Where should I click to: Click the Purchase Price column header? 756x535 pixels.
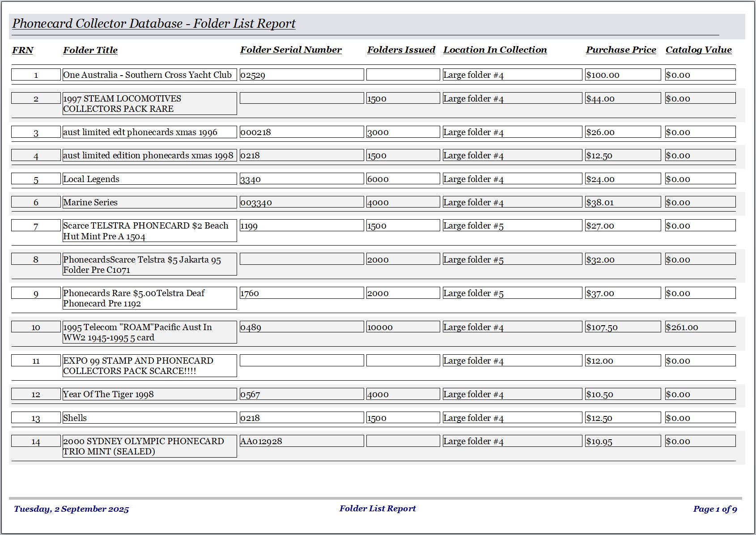(x=621, y=50)
